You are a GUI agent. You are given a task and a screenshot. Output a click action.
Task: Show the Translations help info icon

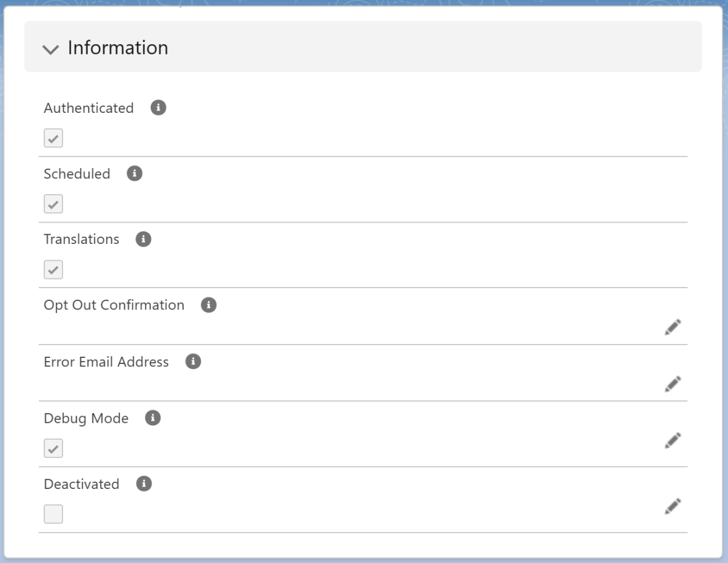[143, 239]
